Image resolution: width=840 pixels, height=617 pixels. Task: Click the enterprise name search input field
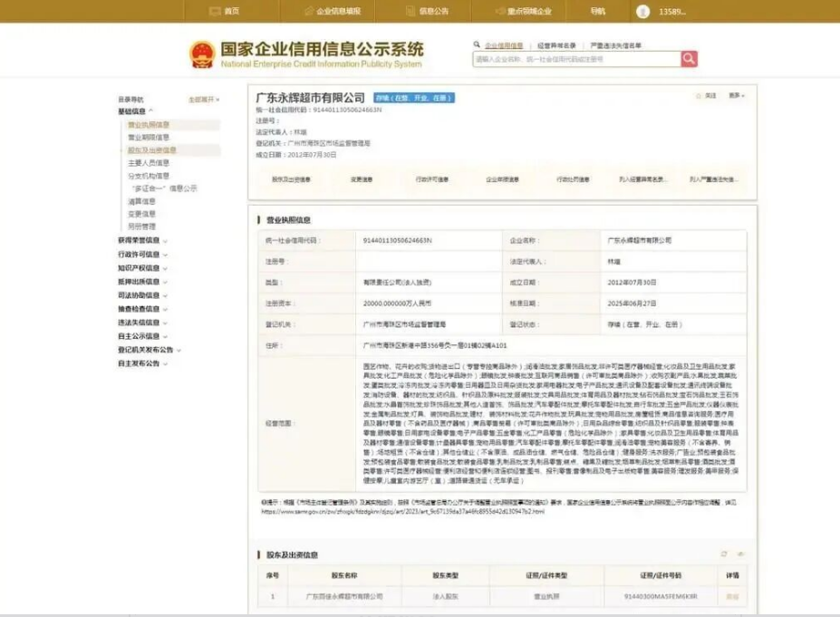(x=577, y=59)
